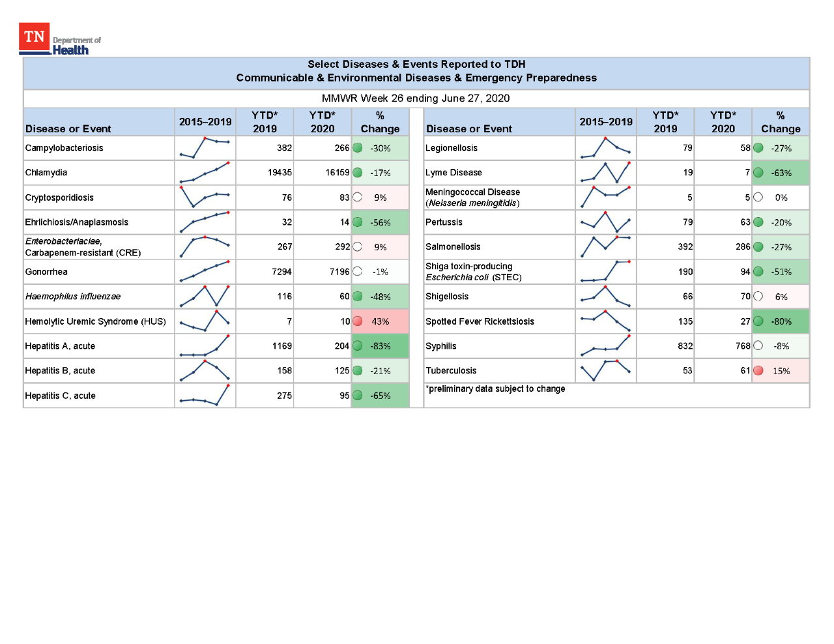Click the green status dot for Hepatitis C
Viewport: 834px width, 644px height.
[x=358, y=396]
